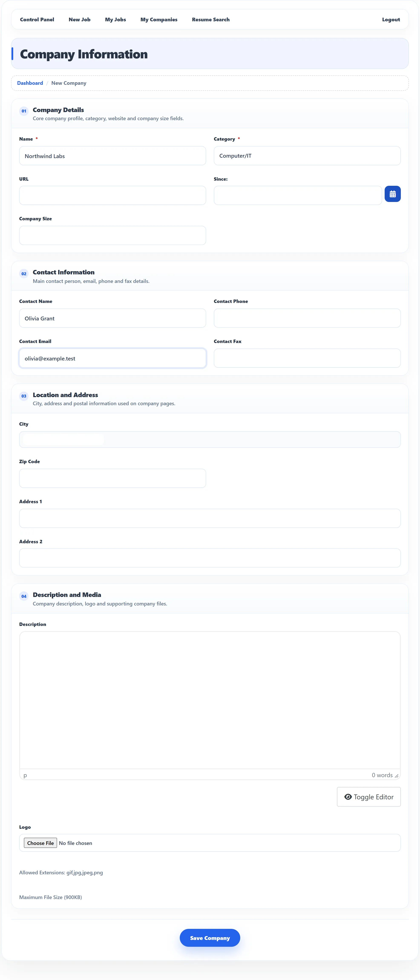
Task: Grab the editor resize handle beside word count
Action: pos(396,776)
